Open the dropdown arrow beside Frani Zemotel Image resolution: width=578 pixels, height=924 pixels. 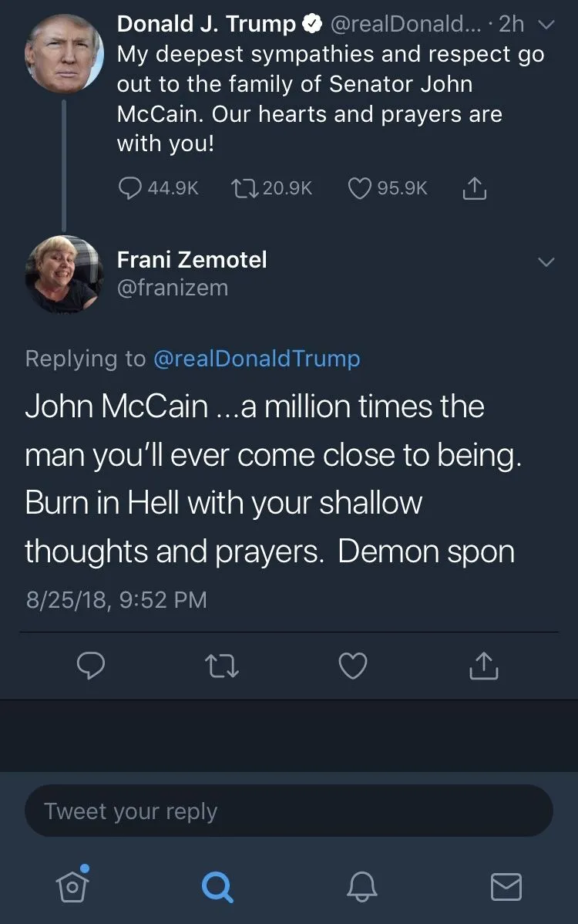point(546,262)
